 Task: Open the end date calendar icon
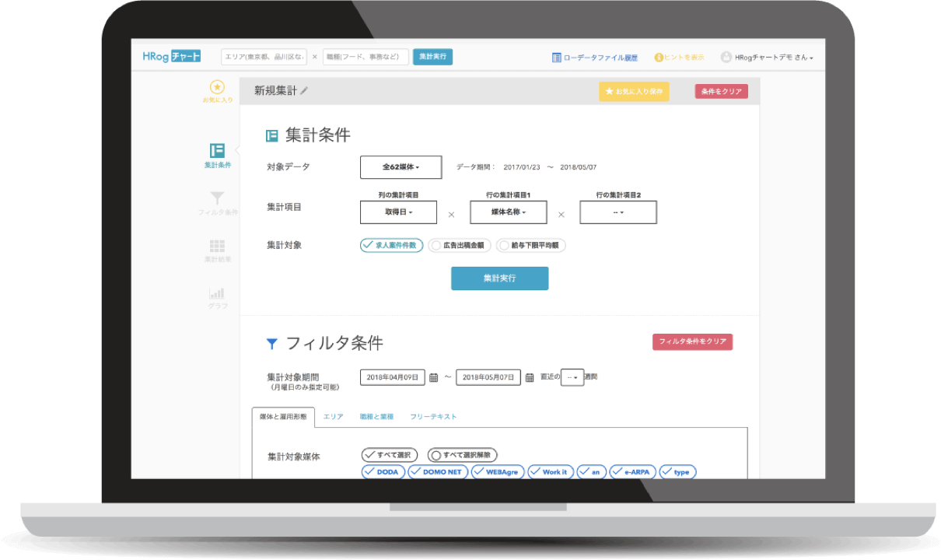(x=530, y=377)
